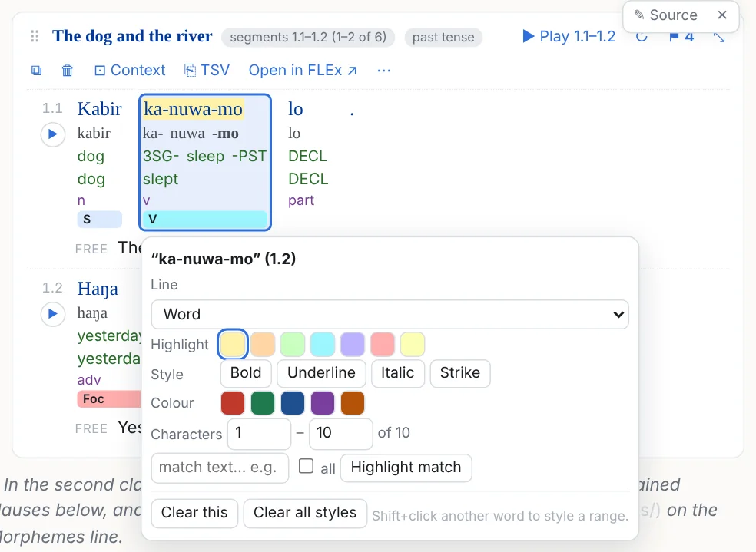Click Clear this button

pyautogui.click(x=194, y=513)
